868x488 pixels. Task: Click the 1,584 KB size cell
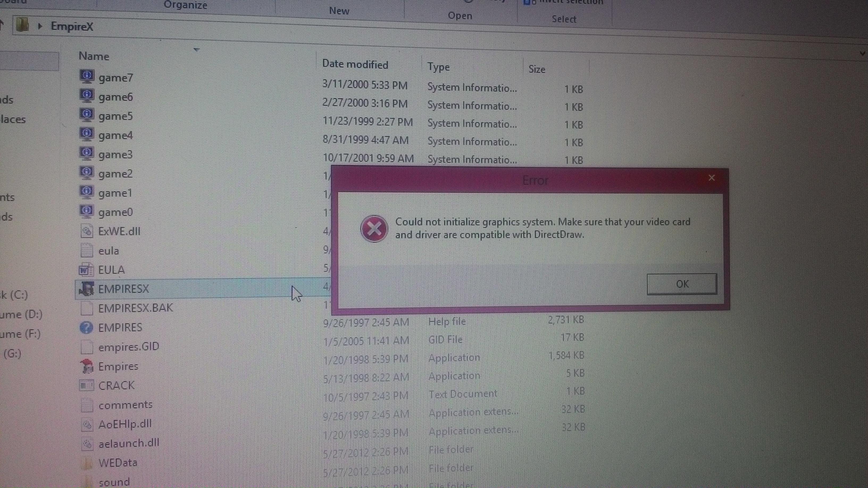pyautogui.click(x=566, y=355)
